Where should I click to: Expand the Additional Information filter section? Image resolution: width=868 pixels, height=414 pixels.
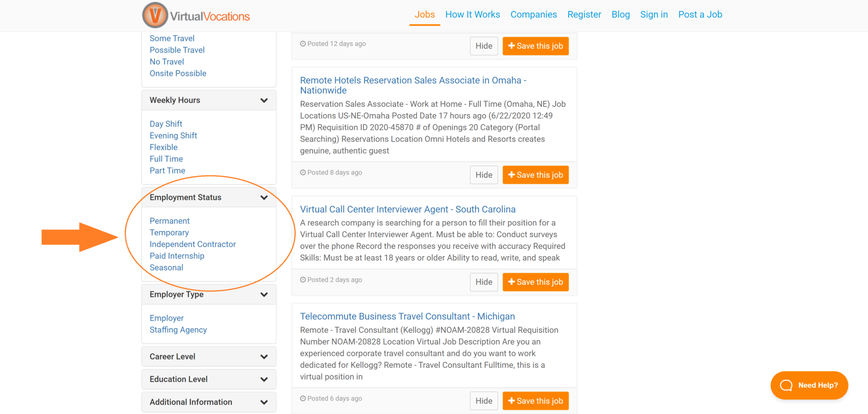pos(264,402)
